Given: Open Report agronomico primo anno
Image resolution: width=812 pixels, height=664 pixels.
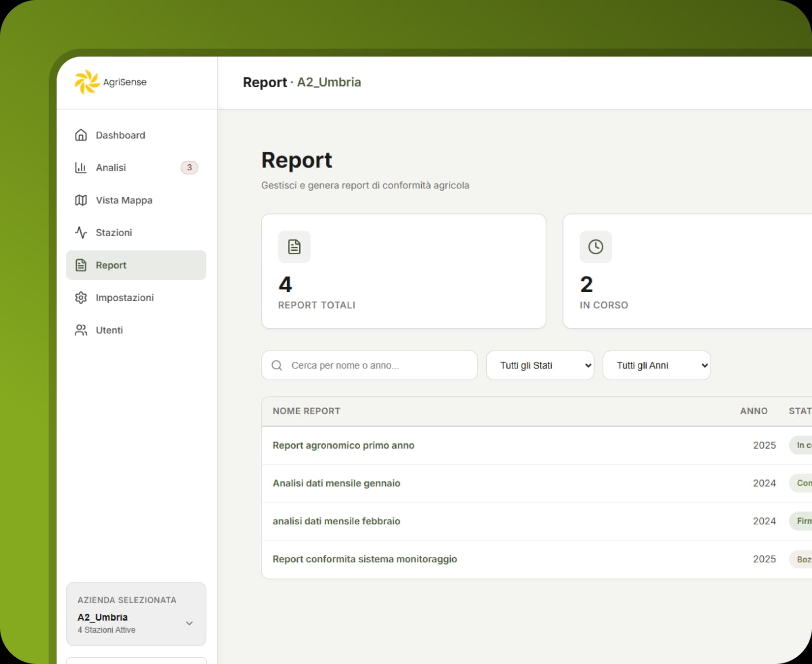Looking at the screenshot, I should (343, 445).
